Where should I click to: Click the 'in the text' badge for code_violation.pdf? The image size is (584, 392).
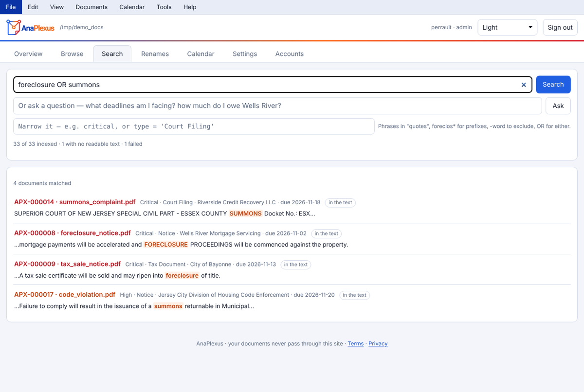(x=355, y=295)
